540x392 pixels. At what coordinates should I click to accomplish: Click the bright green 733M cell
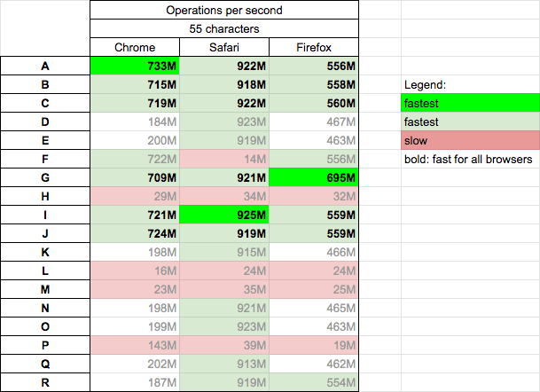(135, 66)
